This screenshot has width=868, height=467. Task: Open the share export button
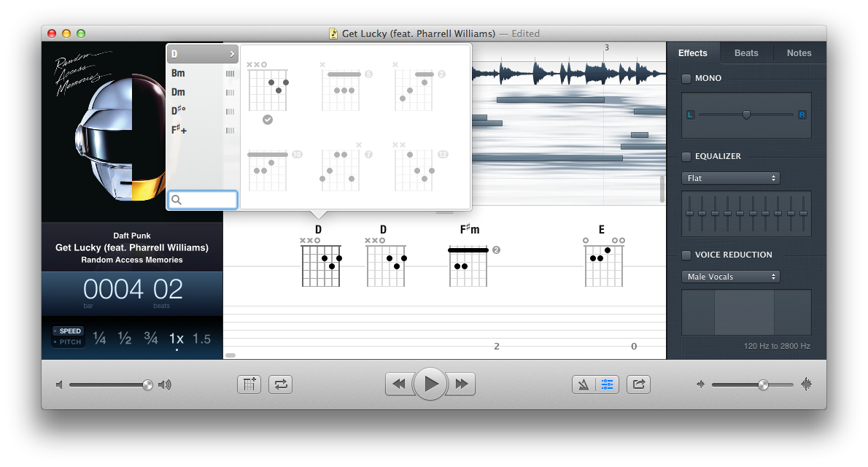pos(638,385)
